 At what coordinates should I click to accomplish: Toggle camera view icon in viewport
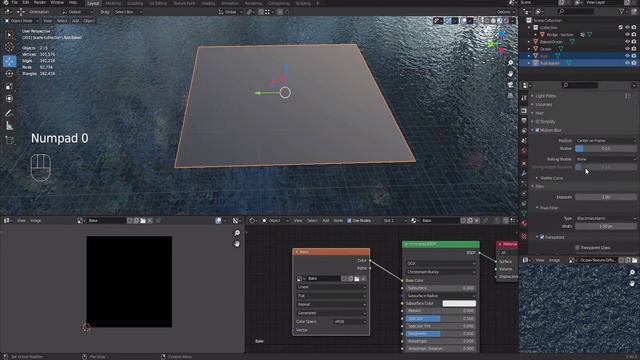tap(511, 84)
